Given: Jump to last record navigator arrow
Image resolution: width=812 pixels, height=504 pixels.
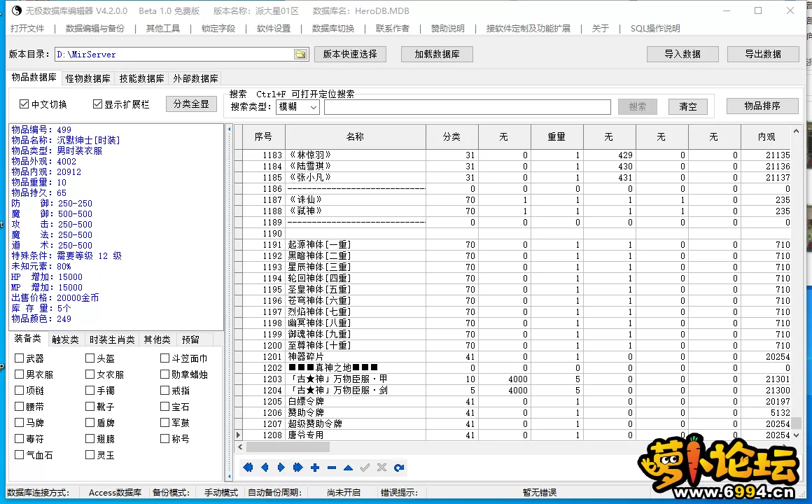Looking at the screenshot, I should (x=297, y=468).
